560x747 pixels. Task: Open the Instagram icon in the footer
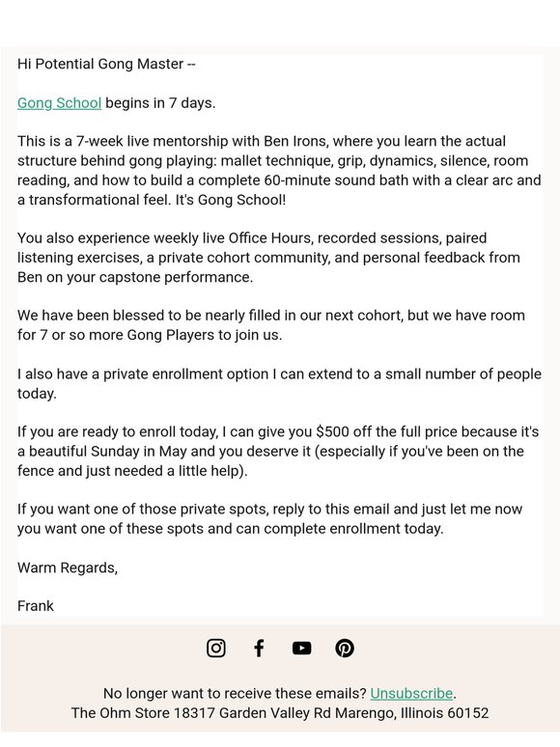coord(216,648)
